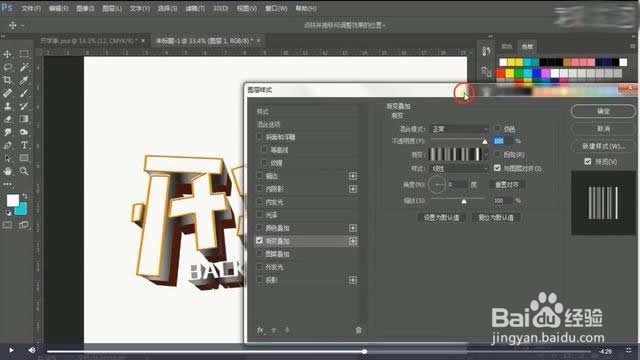
Task: Select the Rectangle shape tool
Action: [24, 158]
